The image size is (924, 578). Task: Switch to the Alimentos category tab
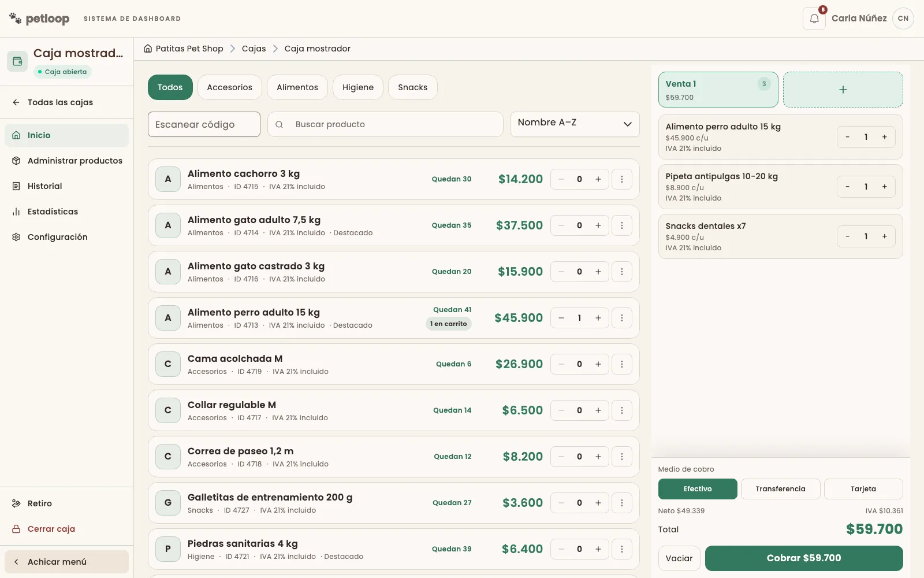pyautogui.click(x=297, y=87)
